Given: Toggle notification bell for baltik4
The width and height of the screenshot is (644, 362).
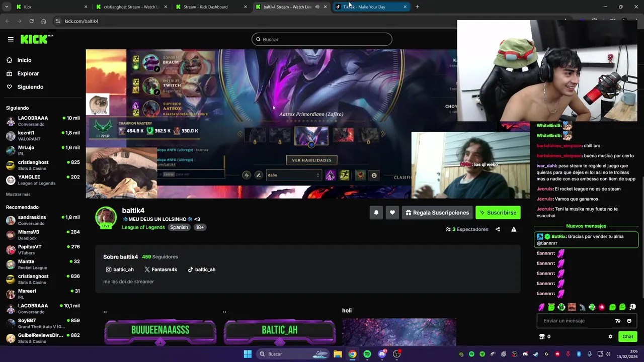Looking at the screenshot, I should point(376,213).
